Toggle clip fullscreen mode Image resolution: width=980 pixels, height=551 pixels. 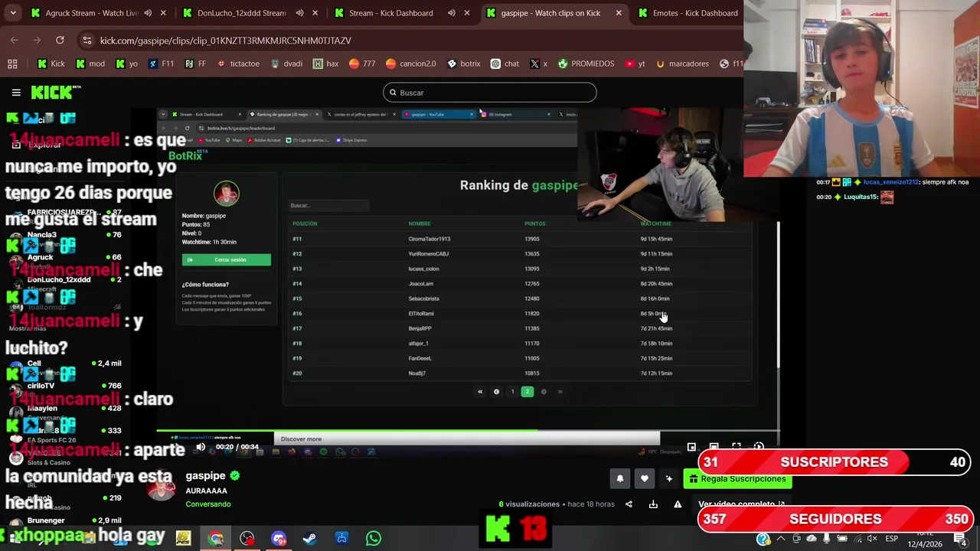click(737, 447)
